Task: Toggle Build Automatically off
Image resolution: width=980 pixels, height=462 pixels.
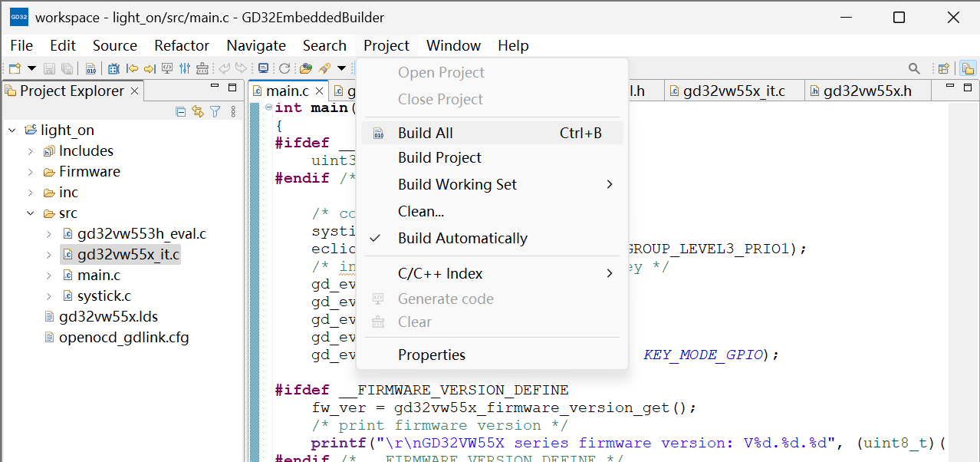Action: (492, 239)
